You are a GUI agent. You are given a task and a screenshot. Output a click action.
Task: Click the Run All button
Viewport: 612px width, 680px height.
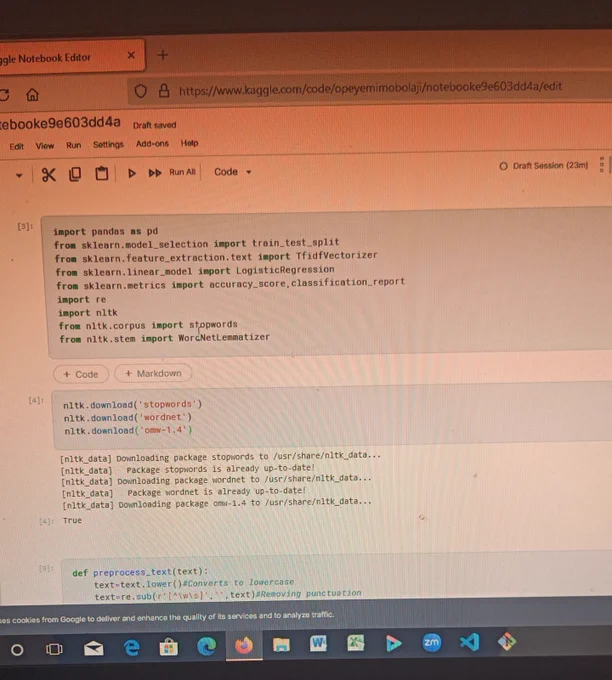pyautogui.click(x=172, y=173)
